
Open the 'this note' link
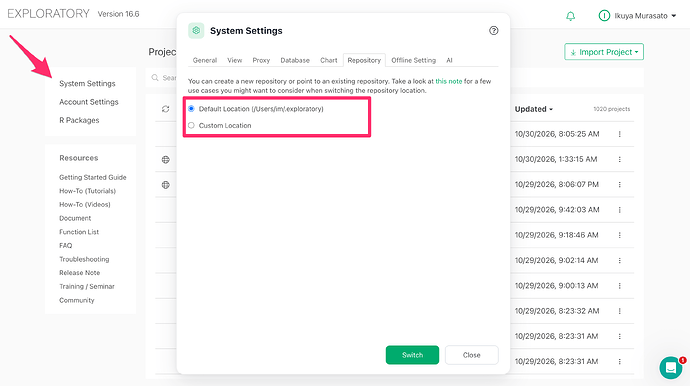coord(448,81)
